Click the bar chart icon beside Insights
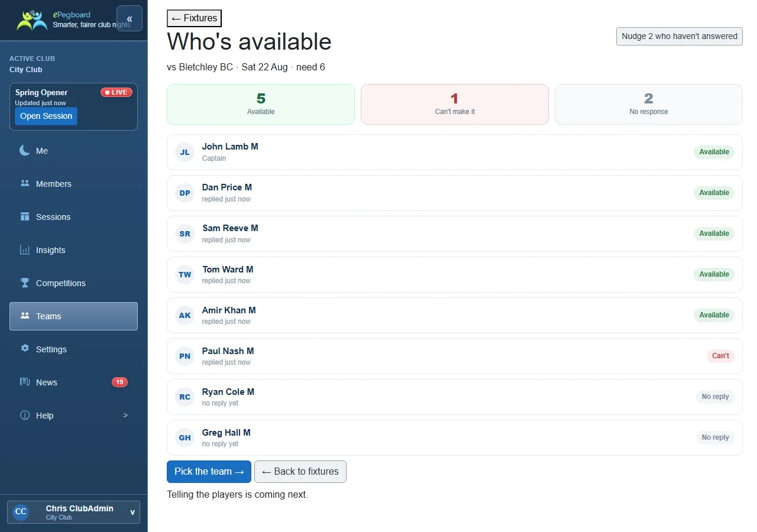Screen dimensions: 757x532 coord(25,250)
